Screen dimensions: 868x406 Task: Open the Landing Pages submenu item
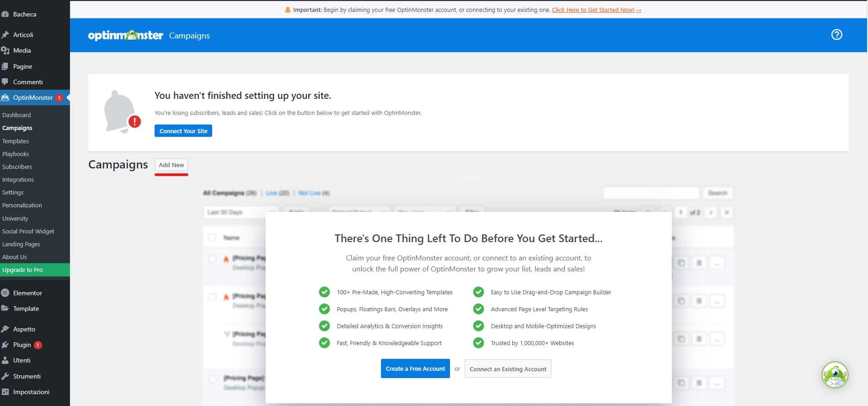(21, 244)
